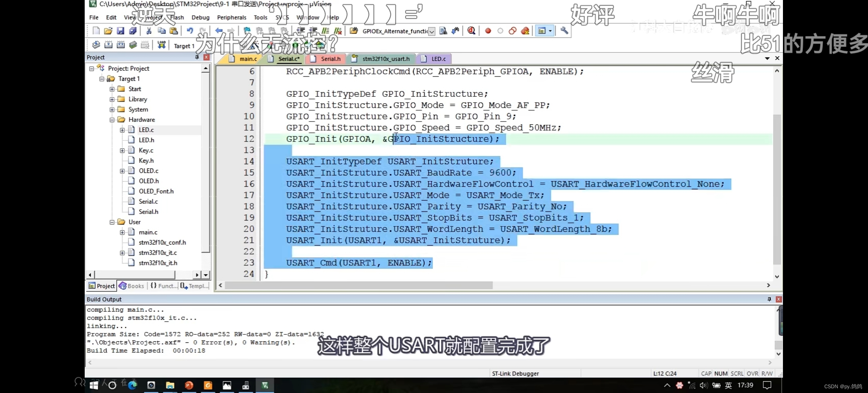Viewport: 868px width, 393px height.
Task: Open a file using the folder icon
Action: point(108,31)
